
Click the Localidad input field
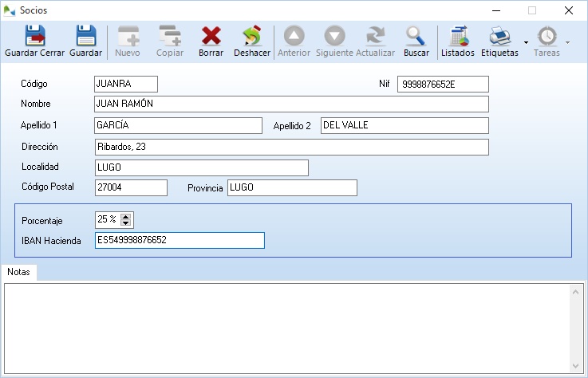click(202, 167)
